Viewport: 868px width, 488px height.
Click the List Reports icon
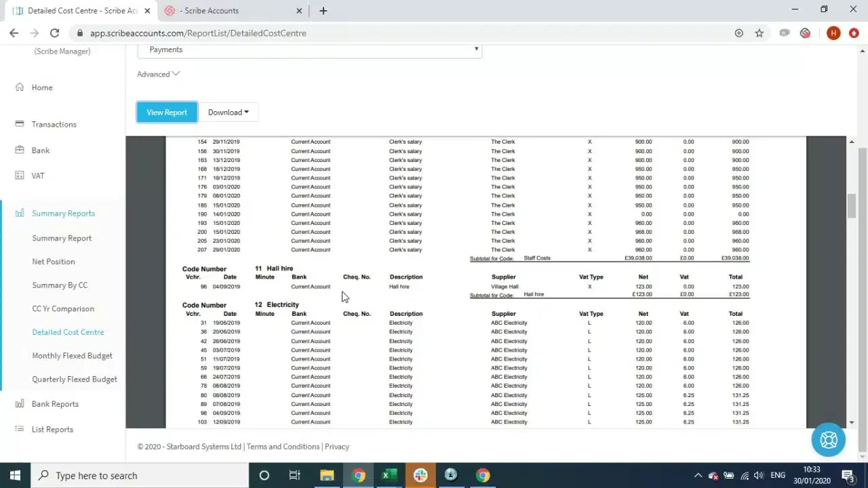19,429
